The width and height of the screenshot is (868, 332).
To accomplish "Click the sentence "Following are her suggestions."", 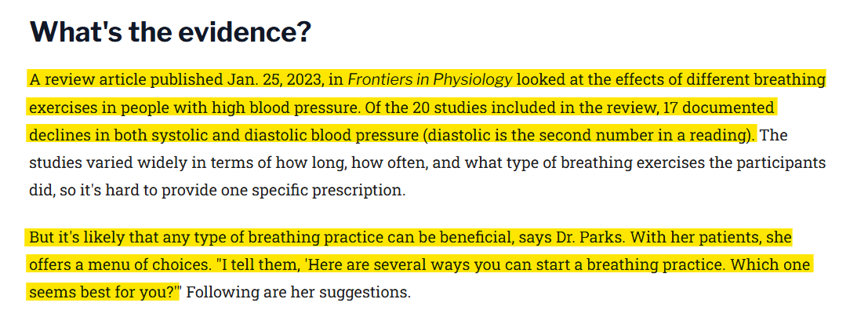I will (298, 293).
